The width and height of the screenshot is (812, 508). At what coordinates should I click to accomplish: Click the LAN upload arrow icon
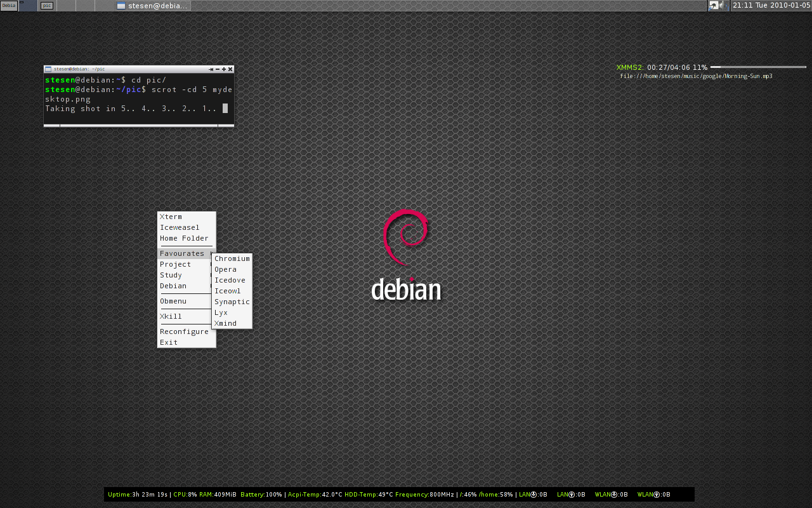pyautogui.click(x=572, y=495)
